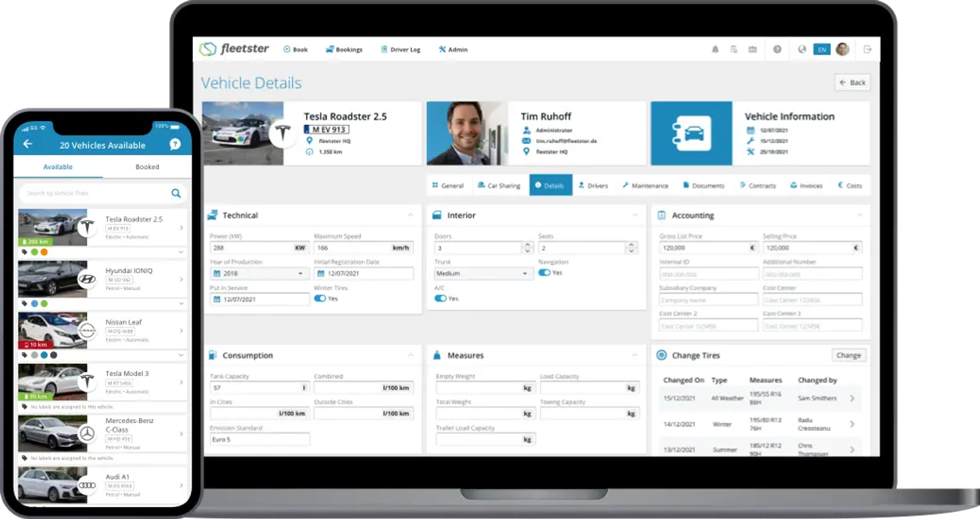Tap the search magnifier in phone app
The image size is (980, 519).
click(176, 194)
